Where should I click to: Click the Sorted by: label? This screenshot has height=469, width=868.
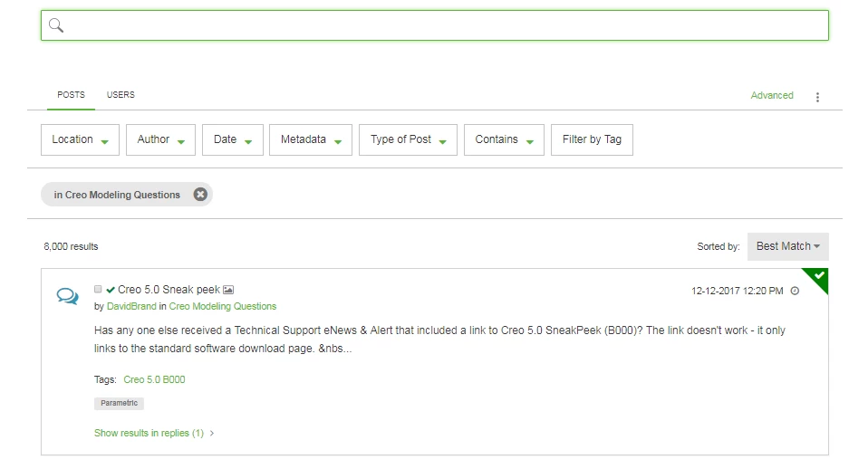(718, 246)
